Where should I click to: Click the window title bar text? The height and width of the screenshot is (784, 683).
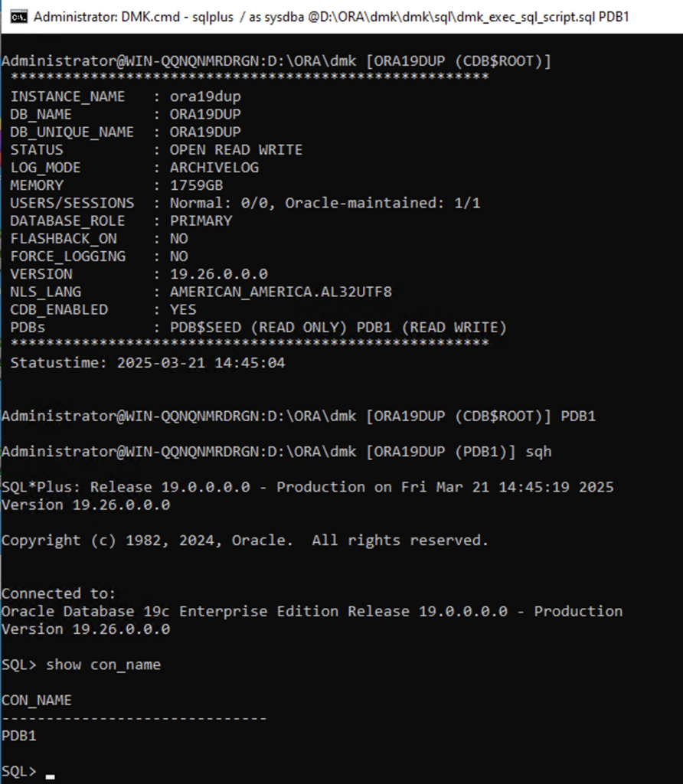(x=331, y=17)
